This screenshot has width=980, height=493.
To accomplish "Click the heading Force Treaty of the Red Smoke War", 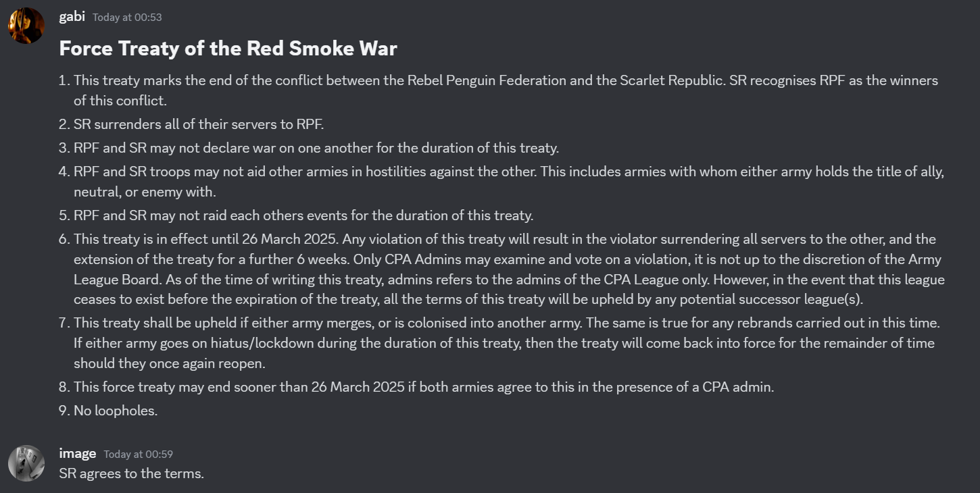I will [x=228, y=49].
